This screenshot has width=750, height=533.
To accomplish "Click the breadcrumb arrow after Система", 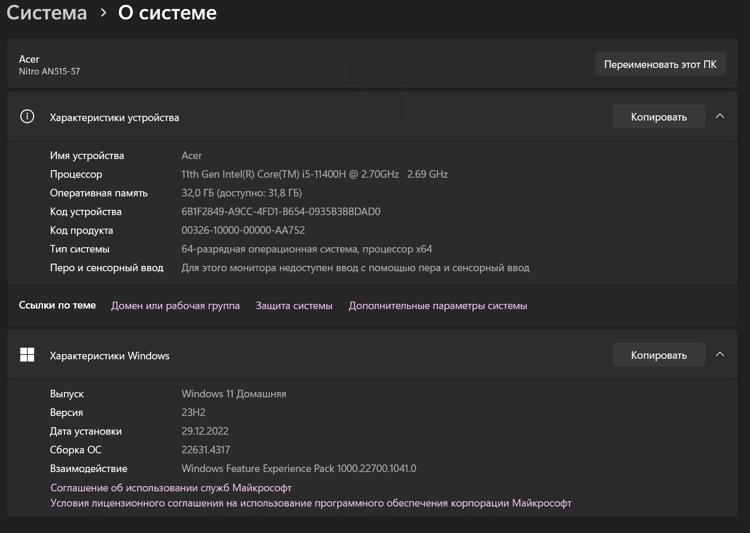I will pos(103,13).
